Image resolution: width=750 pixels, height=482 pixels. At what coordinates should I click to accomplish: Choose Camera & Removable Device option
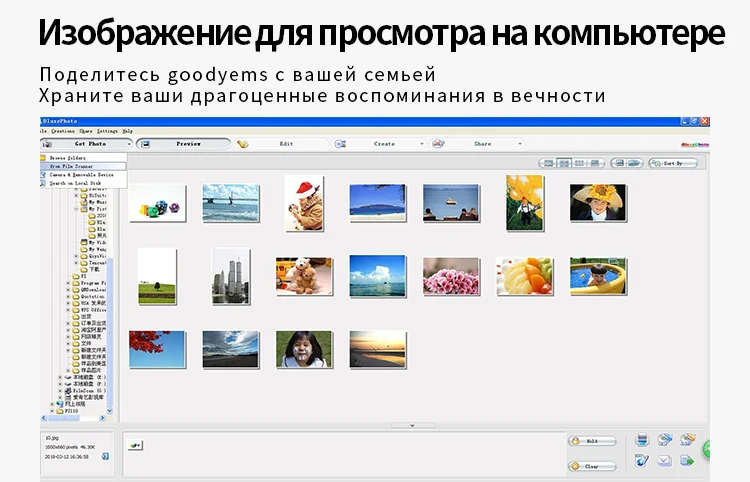pyautogui.click(x=84, y=175)
